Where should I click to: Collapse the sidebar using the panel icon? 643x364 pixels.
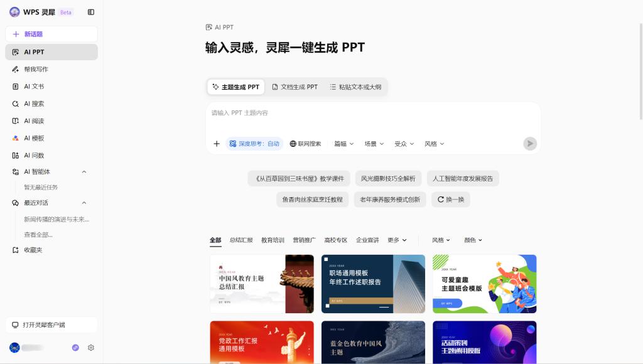91,12
